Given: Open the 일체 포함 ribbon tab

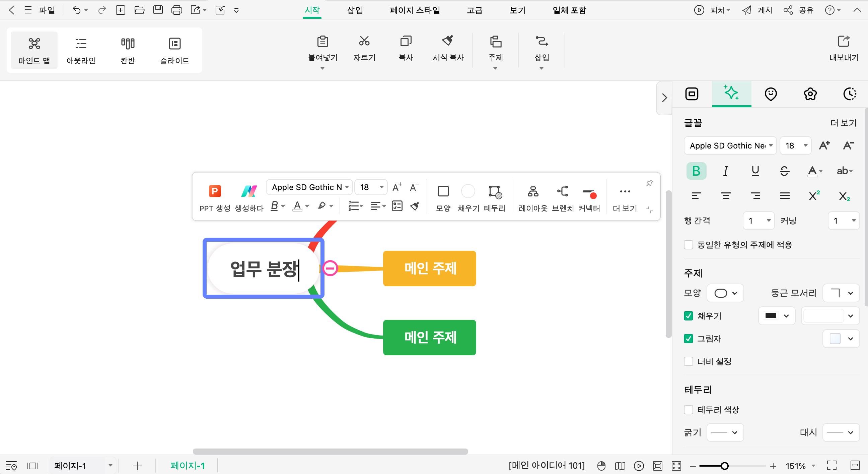Looking at the screenshot, I should point(569,10).
